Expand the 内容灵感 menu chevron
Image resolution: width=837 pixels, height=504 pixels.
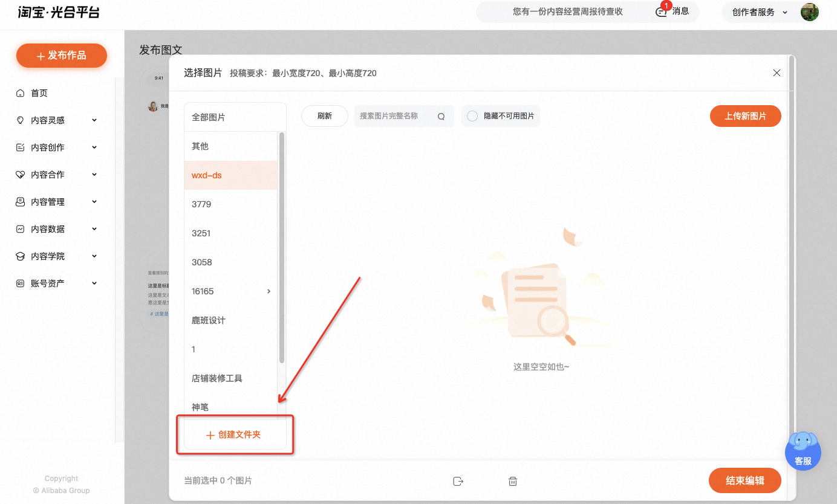point(94,120)
